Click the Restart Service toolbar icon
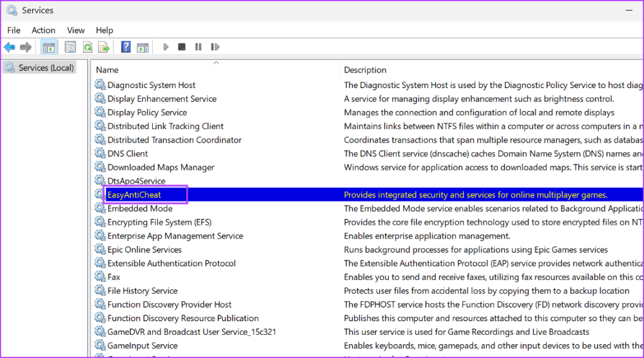The image size is (644, 358). tap(215, 47)
